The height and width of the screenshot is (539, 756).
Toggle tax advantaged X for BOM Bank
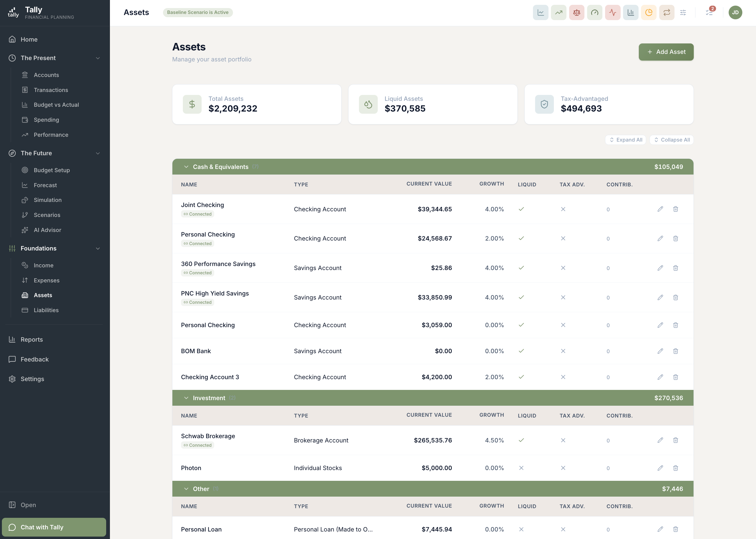click(x=563, y=351)
